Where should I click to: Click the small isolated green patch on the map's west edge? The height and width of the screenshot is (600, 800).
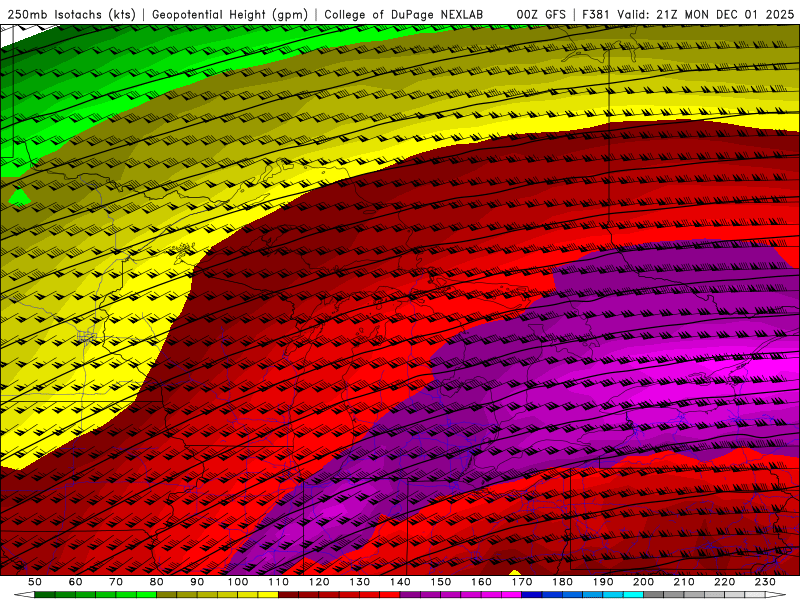click(19, 198)
